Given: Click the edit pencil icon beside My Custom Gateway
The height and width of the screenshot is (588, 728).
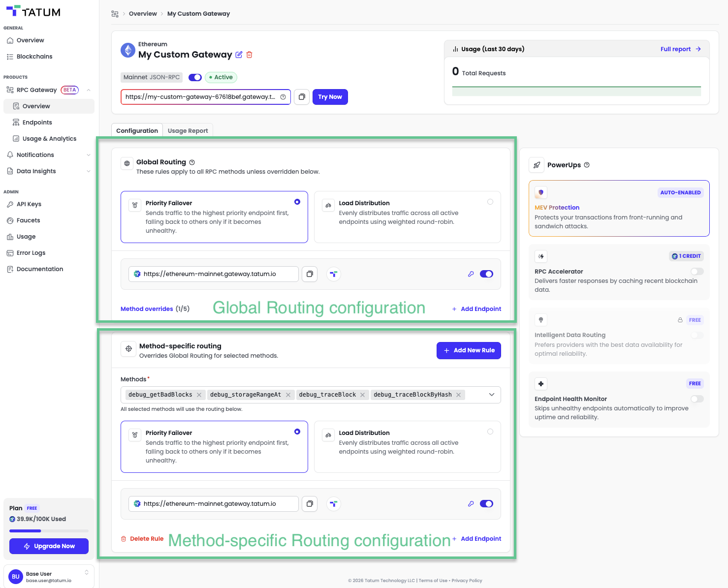Looking at the screenshot, I should 239,55.
